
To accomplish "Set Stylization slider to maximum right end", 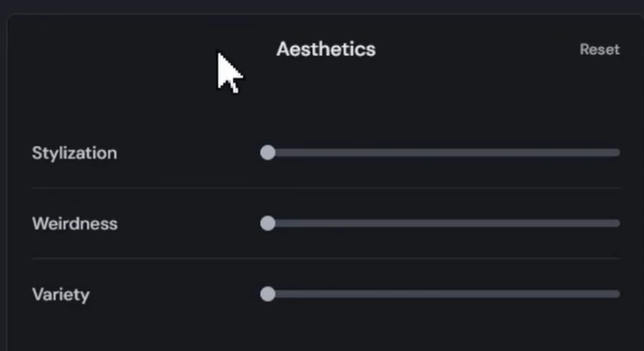I will pos(618,152).
